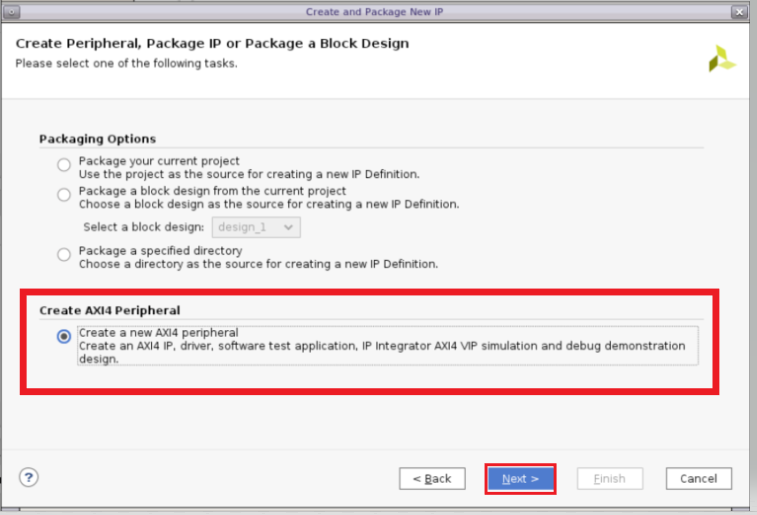The image size is (757, 515).
Task: Open help via the question mark icon
Action: tap(29, 477)
